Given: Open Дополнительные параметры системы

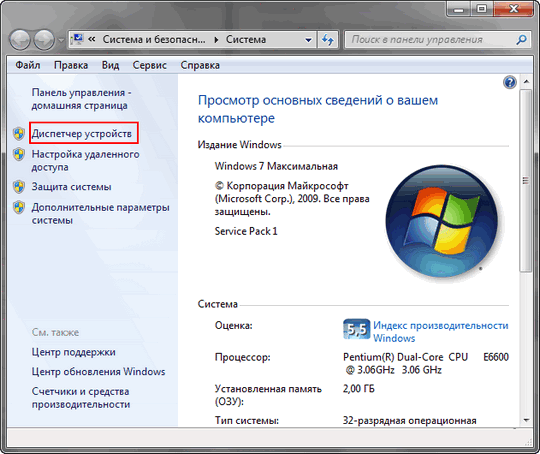Looking at the screenshot, I should 101,214.
